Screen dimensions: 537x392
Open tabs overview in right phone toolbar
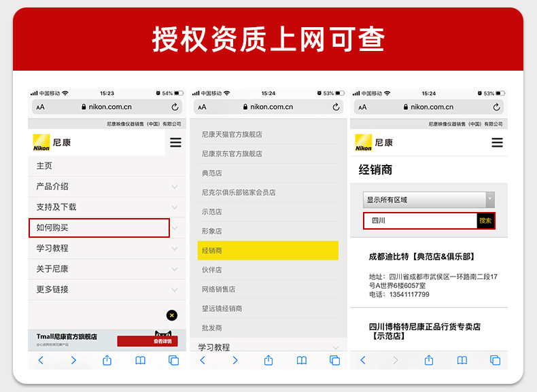pyautogui.click(x=496, y=360)
